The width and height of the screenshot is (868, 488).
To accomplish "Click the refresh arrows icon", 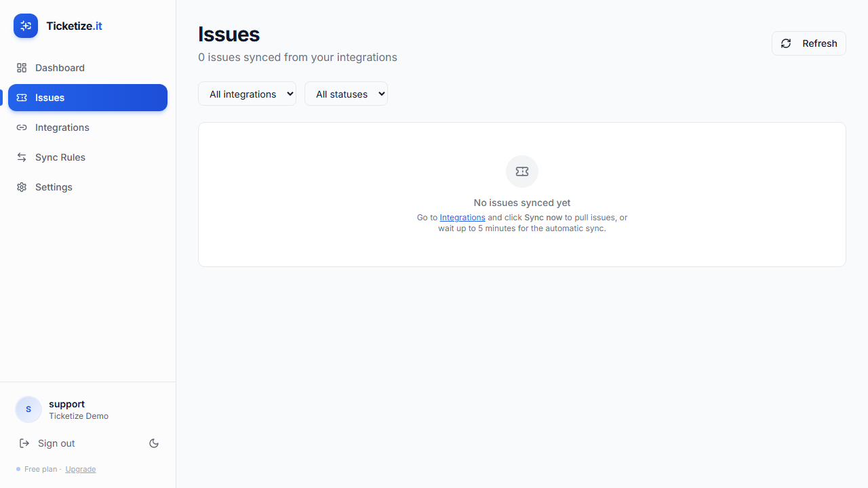I will pyautogui.click(x=786, y=43).
